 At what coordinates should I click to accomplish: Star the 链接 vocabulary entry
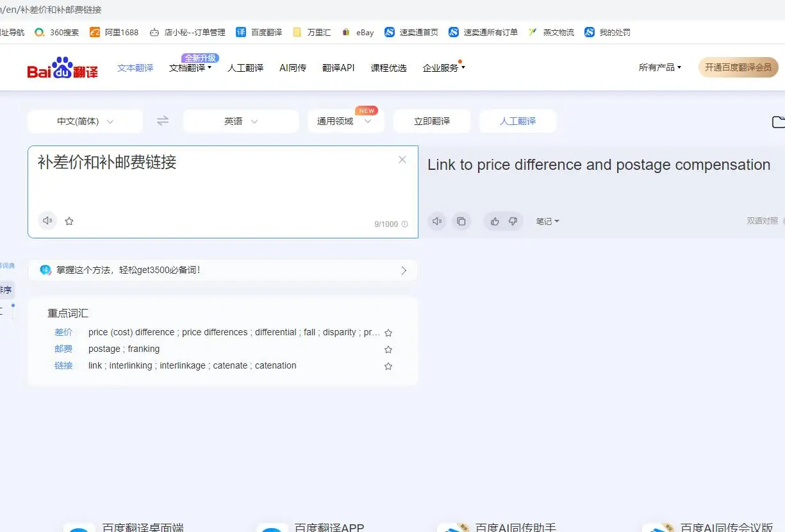point(388,366)
